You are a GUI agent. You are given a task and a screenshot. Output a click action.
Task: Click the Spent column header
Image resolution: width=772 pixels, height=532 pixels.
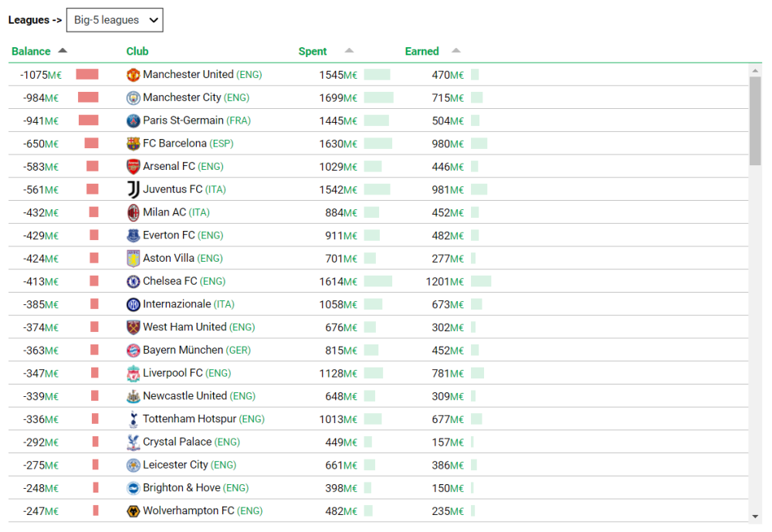coord(313,51)
